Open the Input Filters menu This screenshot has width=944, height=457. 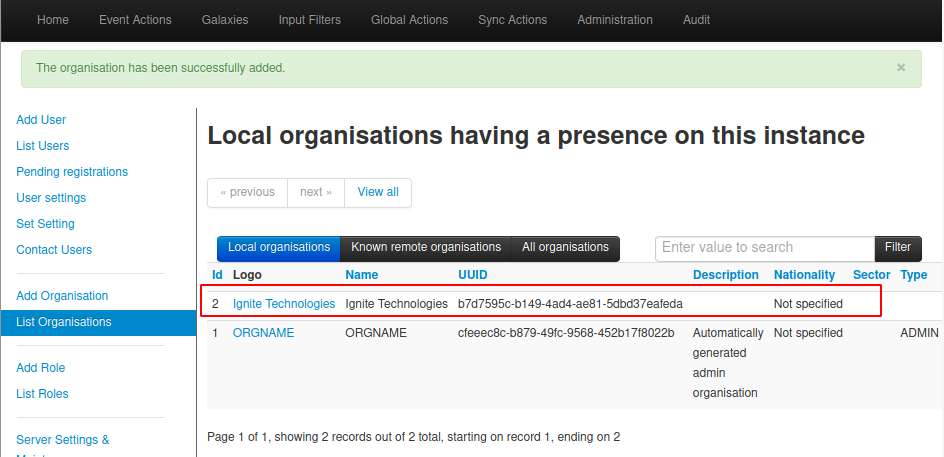[x=309, y=20]
